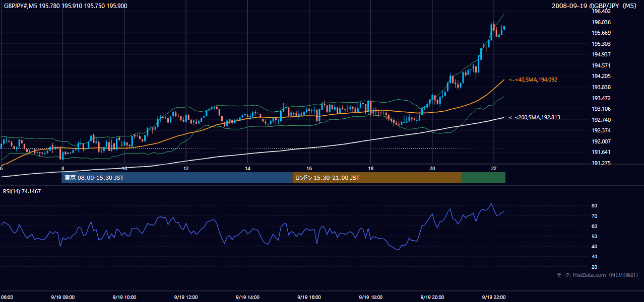Click the bottom time label 9/19 16:00
644x302 pixels.
coord(309,297)
